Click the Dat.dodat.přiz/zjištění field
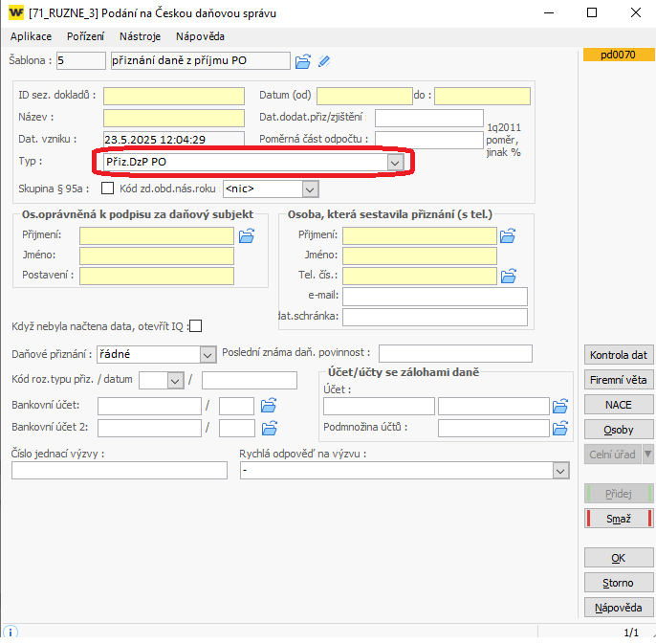 coord(429,118)
